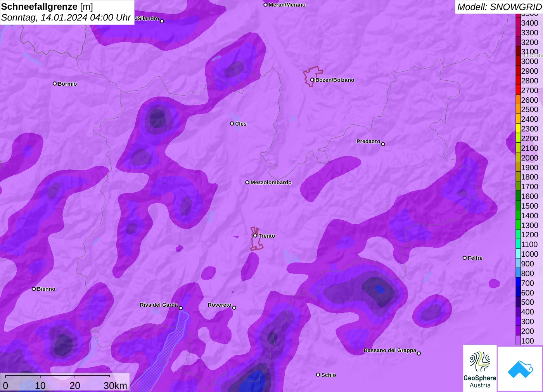This screenshot has width=543, height=392.
Task: Click the '30km' scale bar label
Action: [x=115, y=385]
